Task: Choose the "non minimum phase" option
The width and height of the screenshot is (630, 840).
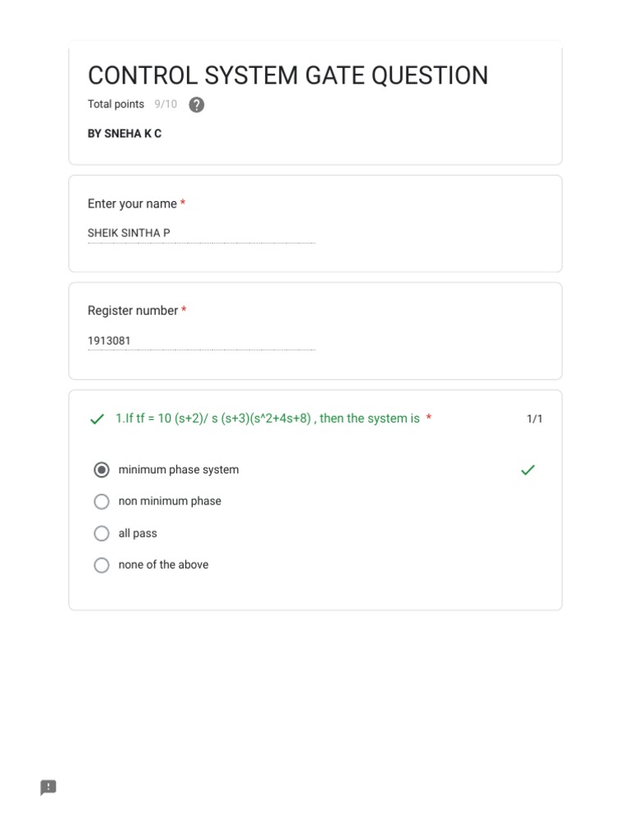Action: pyautogui.click(x=102, y=501)
